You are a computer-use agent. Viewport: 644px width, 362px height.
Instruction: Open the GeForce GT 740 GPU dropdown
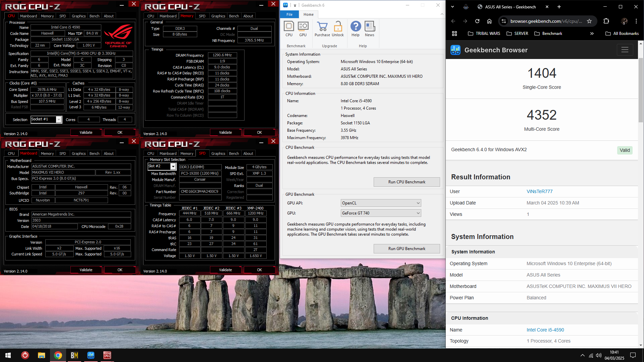(x=381, y=213)
